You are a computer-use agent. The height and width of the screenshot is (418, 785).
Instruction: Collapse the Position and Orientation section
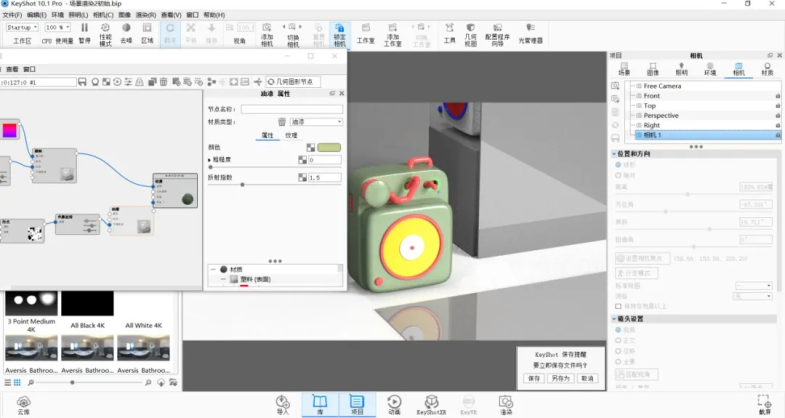coord(614,153)
